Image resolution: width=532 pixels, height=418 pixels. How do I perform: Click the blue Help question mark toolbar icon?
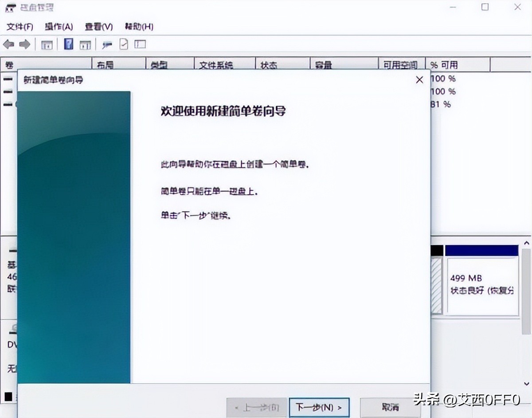click(68, 44)
